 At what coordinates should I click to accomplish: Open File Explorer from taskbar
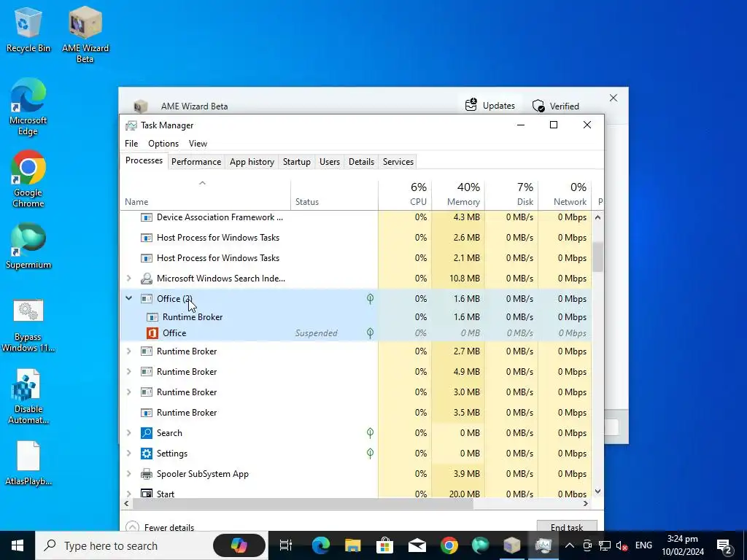352,545
